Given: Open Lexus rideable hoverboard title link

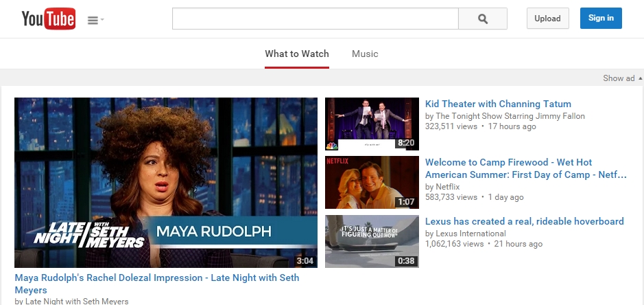Looking at the screenshot, I should tap(524, 221).
